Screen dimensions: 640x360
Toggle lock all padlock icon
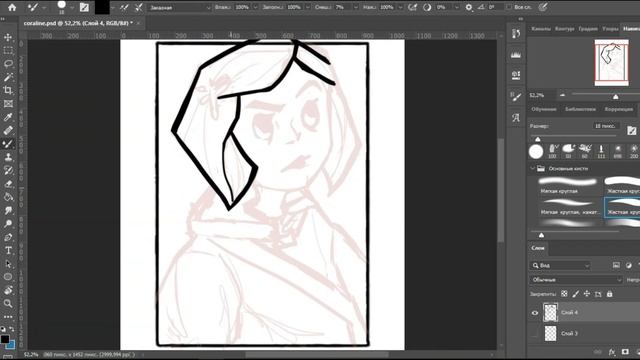609,294
